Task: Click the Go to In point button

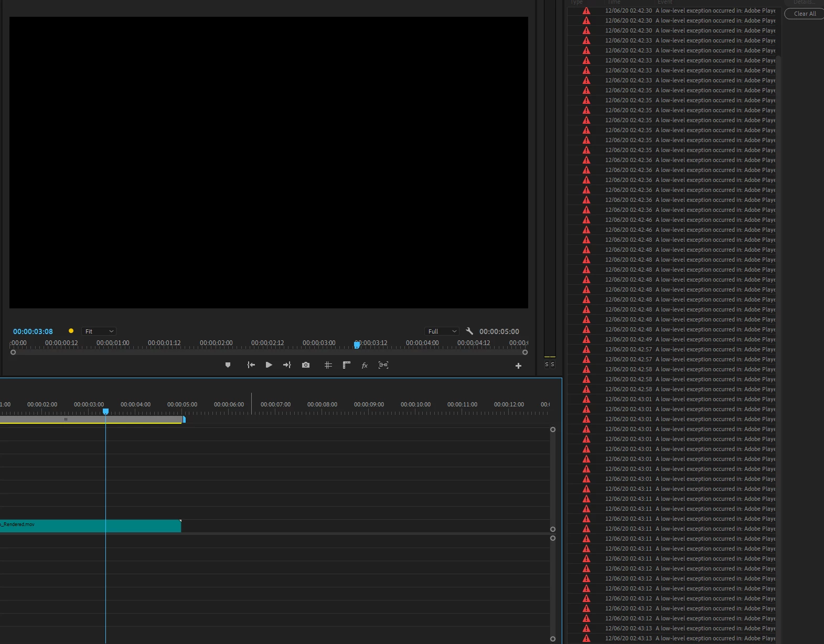Action: coord(251,365)
